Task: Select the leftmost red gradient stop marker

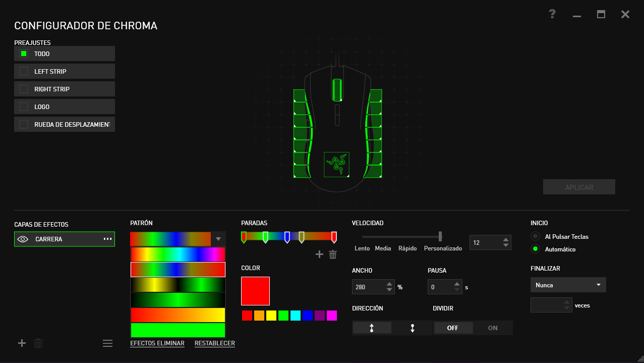Action: (244, 237)
